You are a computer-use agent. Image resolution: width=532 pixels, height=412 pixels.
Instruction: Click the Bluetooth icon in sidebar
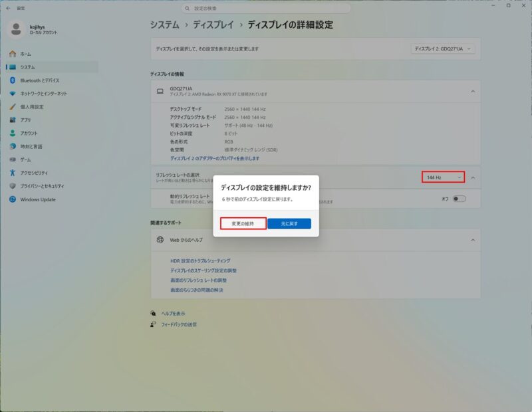(13, 80)
